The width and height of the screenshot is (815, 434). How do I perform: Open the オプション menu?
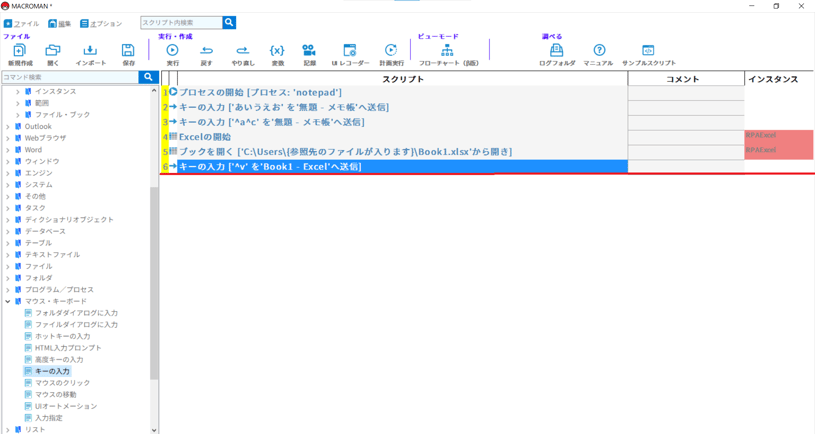(101, 23)
